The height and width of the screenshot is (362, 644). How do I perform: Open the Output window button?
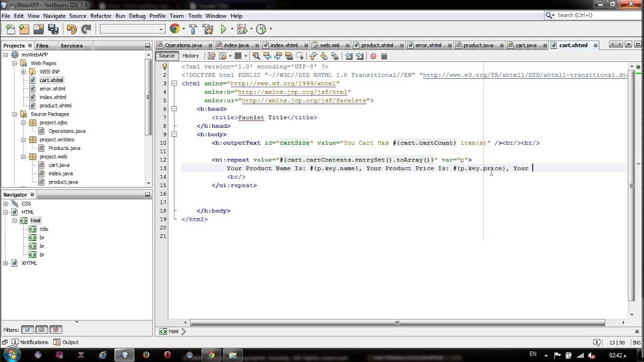(66, 342)
